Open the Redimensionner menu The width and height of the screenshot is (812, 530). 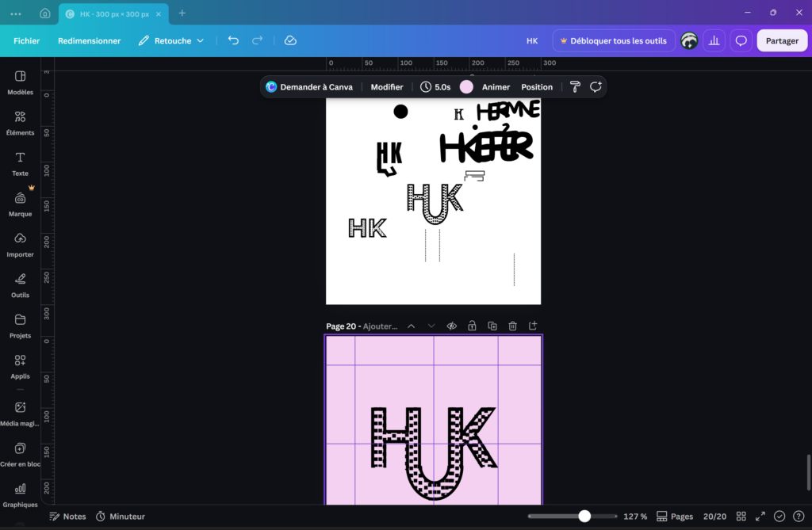[89, 40]
